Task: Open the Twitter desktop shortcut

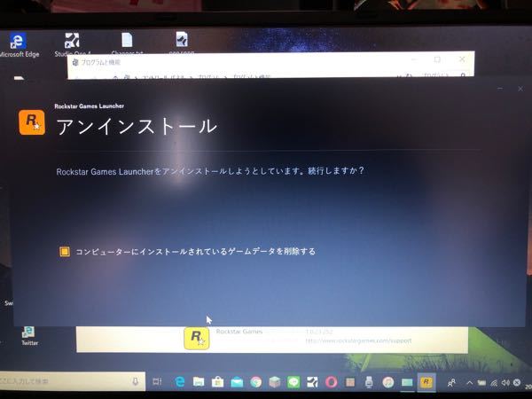Action: coord(29,336)
